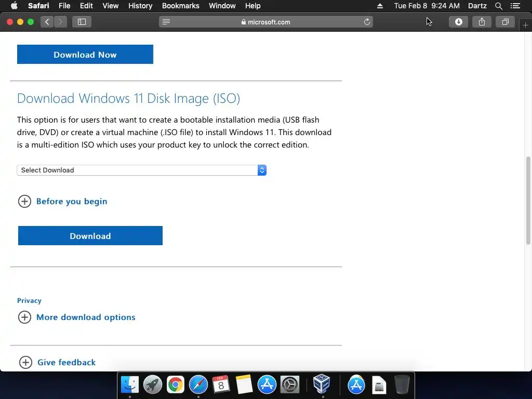This screenshot has width=532, height=399.
Task: Open VirtualBox cube icon in Dock
Action: 321,384
